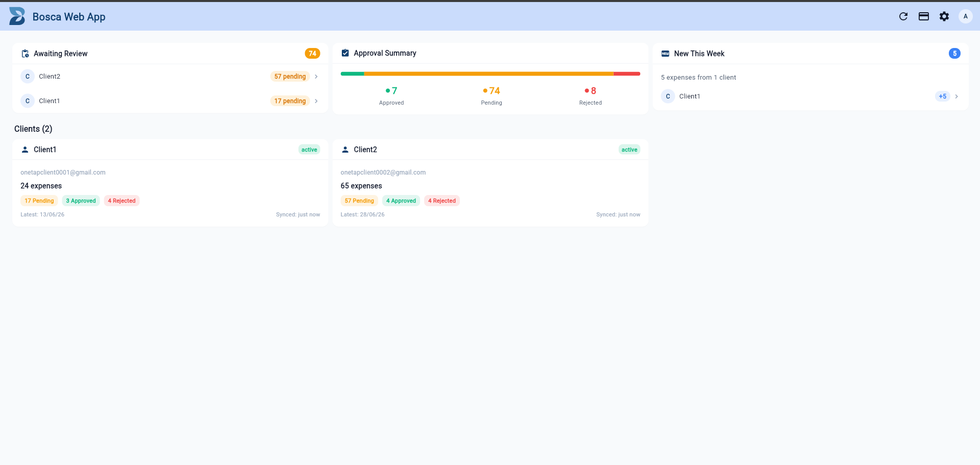Click the '57 pending' badge
980x465 pixels.
tap(290, 77)
